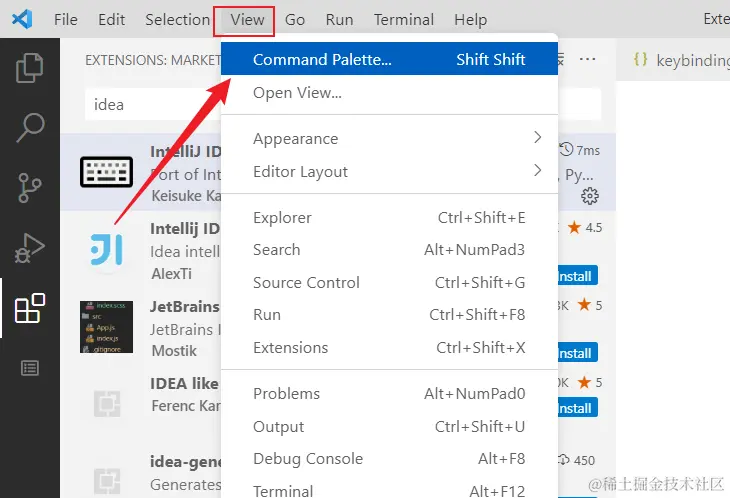The width and height of the screenshot is (730, 498).
Task: Open the Terminal menu in menu bar
Action: (x=404, y=20)
